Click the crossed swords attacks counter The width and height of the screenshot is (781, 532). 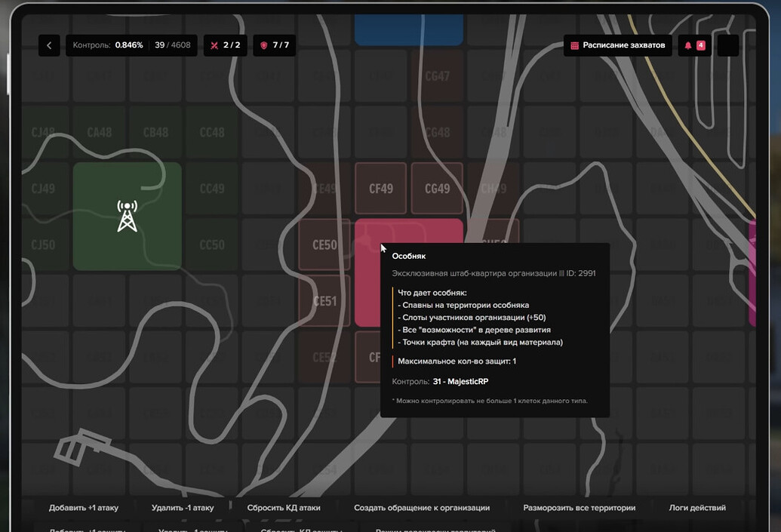point(226,45)
